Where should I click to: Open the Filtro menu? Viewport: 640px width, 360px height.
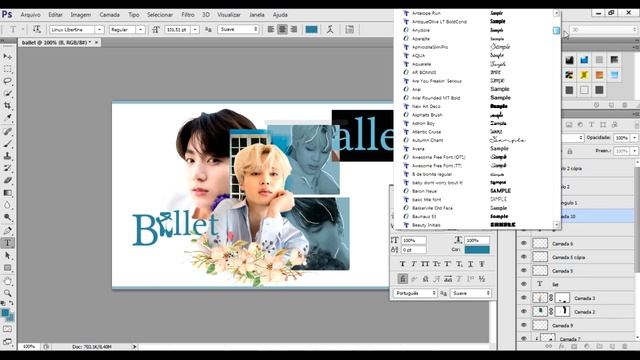(188, 15)
